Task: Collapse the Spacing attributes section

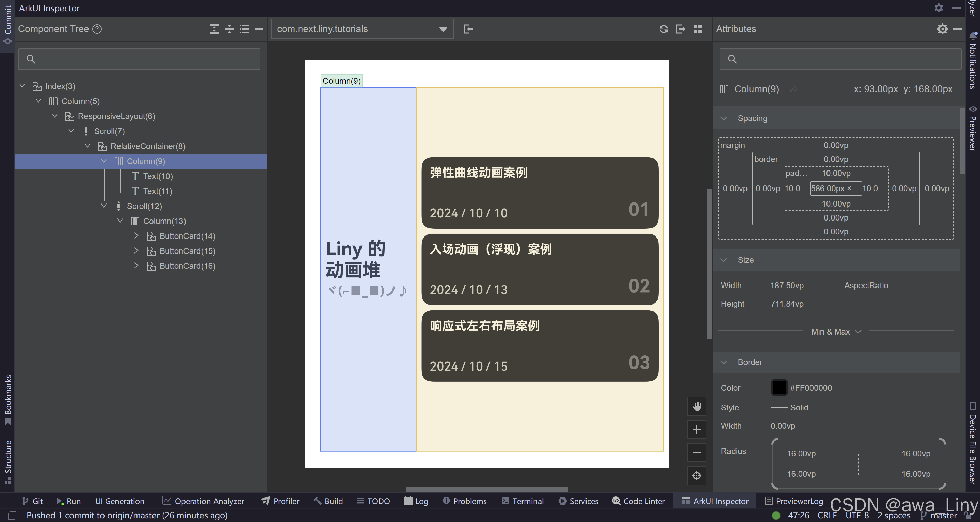Action: [x=724, y=119]
